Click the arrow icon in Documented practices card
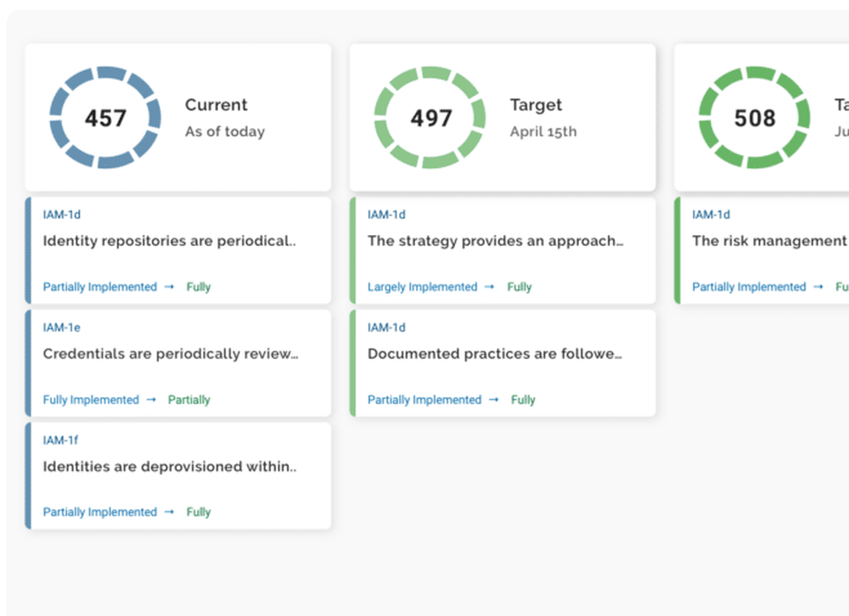 point(493,399)
